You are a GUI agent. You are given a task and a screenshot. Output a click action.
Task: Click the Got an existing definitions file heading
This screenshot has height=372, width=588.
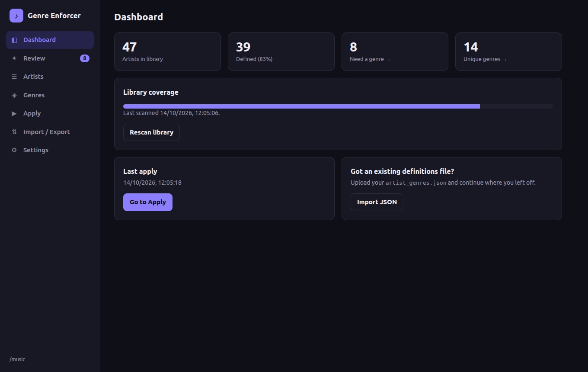[x=403, y=171]
